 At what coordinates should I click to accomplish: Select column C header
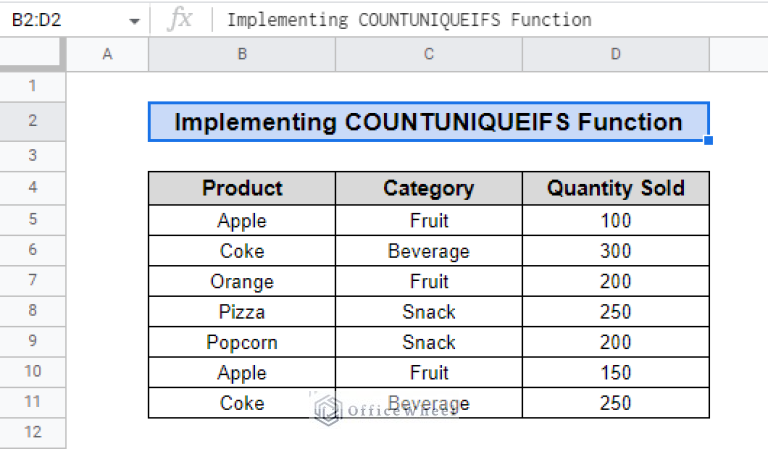[428, 55]
